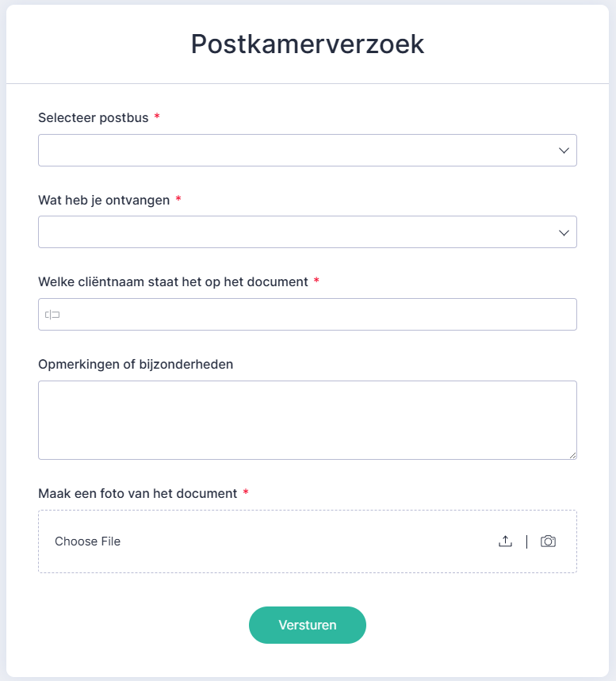Focus the cliëntnaam text input field
Viewport: 616px width, 681px height.
pos(308,315)
